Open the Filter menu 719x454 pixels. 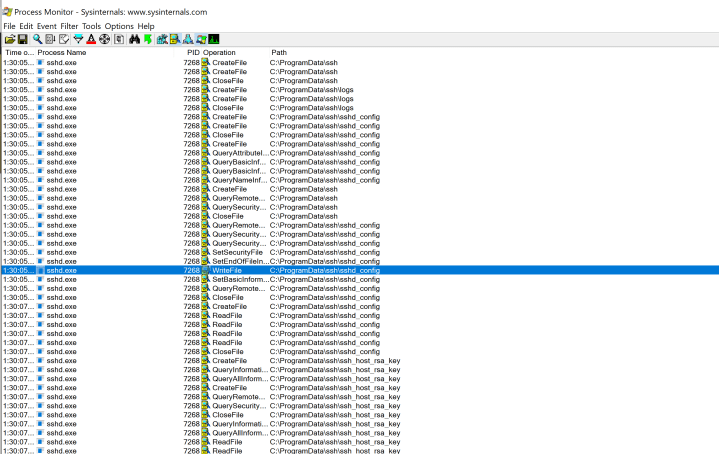click(x=69, y=26)
